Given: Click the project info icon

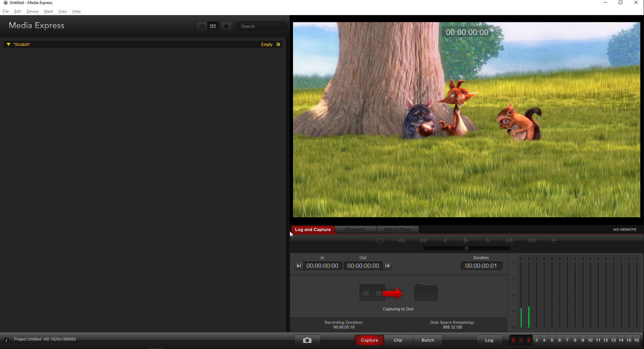Looking at the screenshot, I should (6, 340).
